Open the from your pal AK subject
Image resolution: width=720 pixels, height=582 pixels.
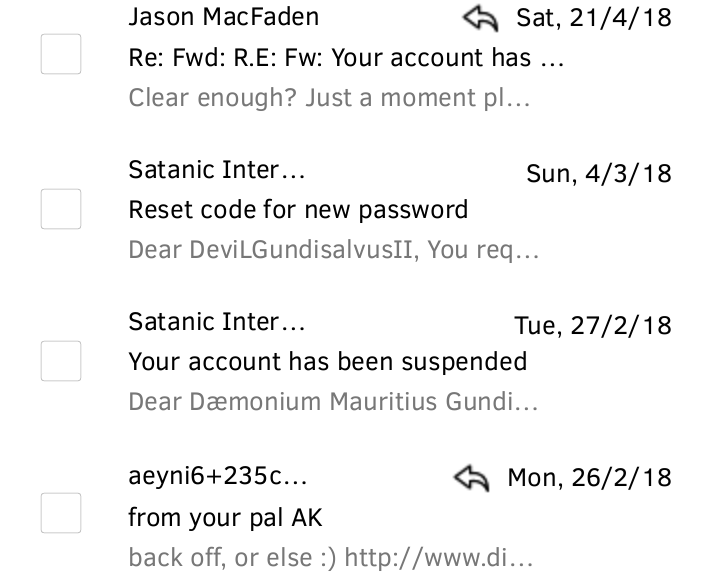tap(225, 518)
